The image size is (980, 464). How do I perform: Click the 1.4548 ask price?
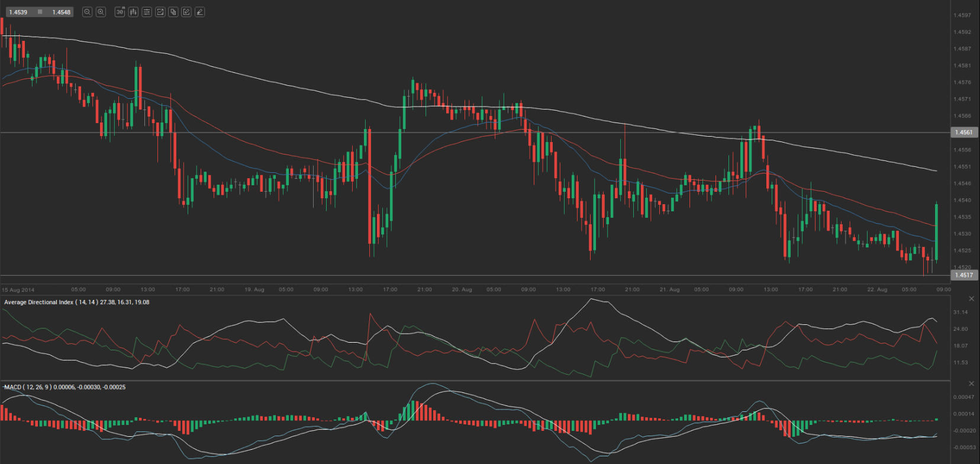tap(61, 12)
